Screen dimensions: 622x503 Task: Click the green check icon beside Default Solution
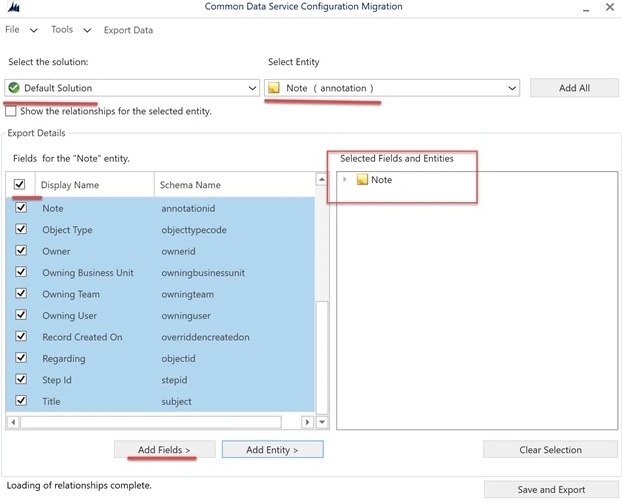pyautogui.click(x=14, y=88)
